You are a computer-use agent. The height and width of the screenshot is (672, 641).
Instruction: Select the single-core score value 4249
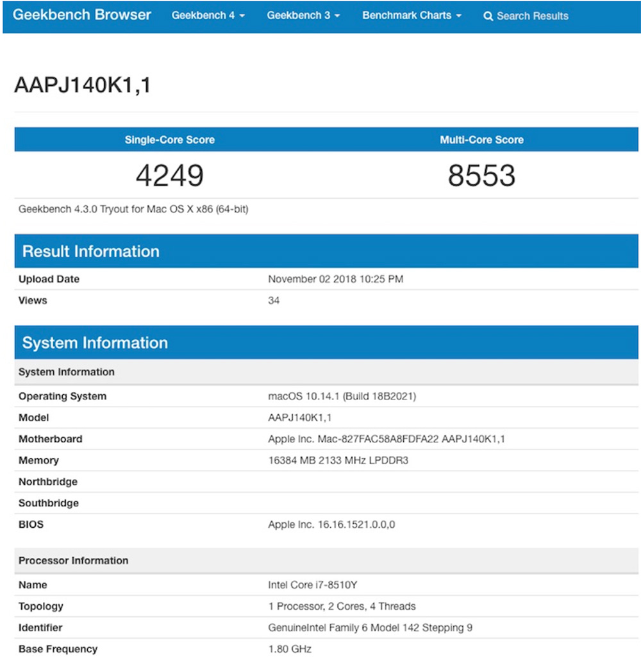click(x=170, y=175)
